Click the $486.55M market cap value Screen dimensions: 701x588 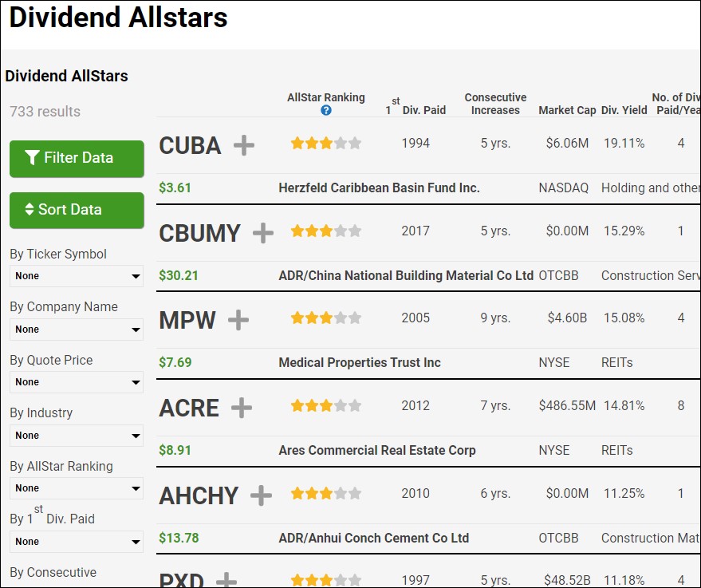click(567, 405)
